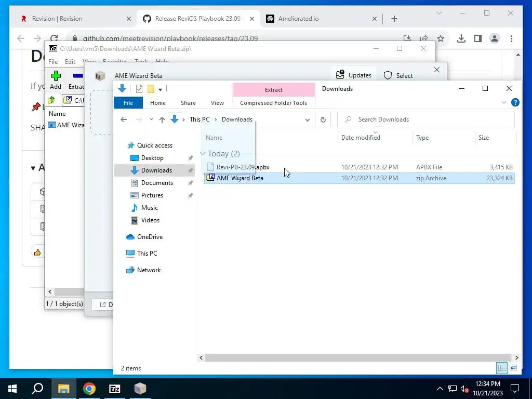Select Pictures in navigation pane
The image size is (532, 399).
point(152,195)
